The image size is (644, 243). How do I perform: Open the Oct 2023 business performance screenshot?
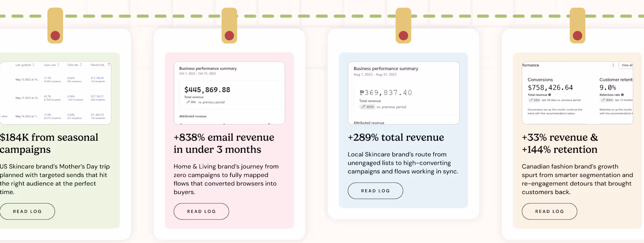(x=229, y=93)
